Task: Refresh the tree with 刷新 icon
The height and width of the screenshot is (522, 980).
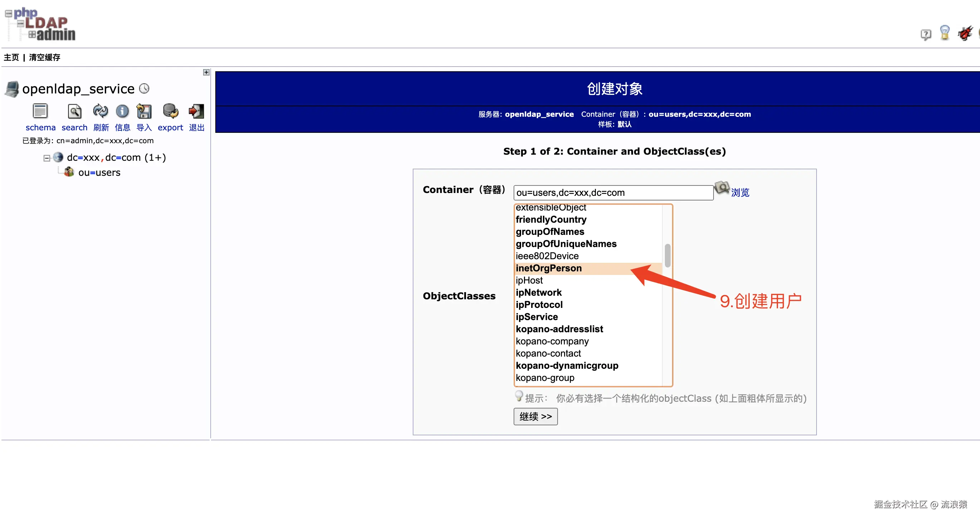Action: coord(101,111)
